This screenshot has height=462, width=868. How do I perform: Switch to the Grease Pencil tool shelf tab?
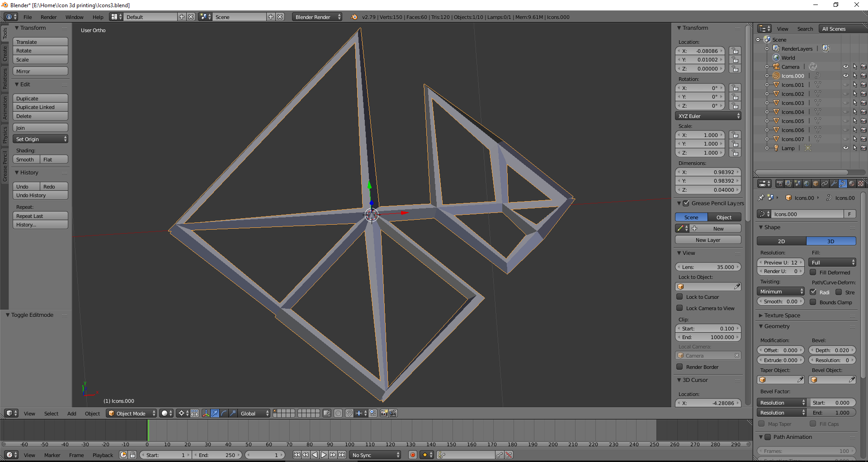coord(5,166)
